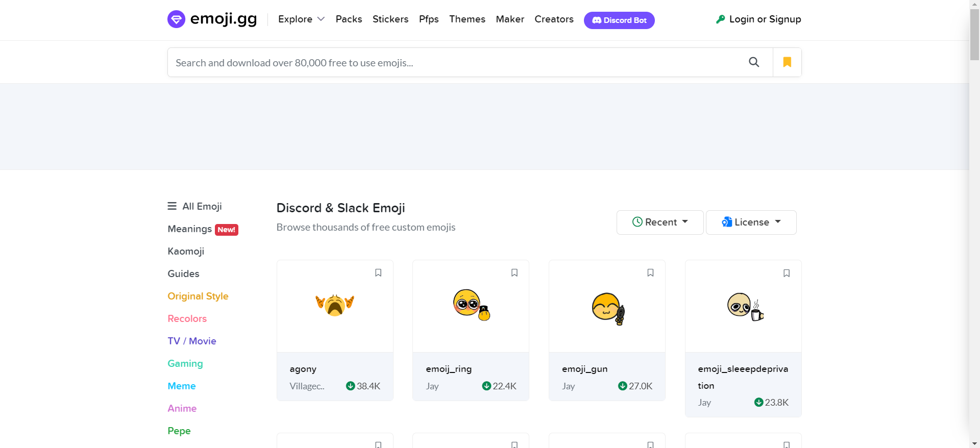Bookmark the emoji_sleeepdeprivation emoji

[x=787, y=273]
